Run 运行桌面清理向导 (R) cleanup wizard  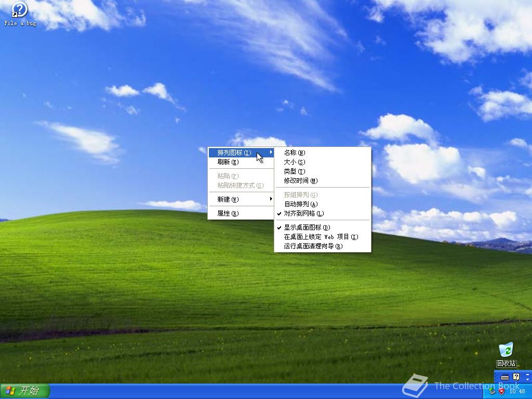click(x=323, y=246)
